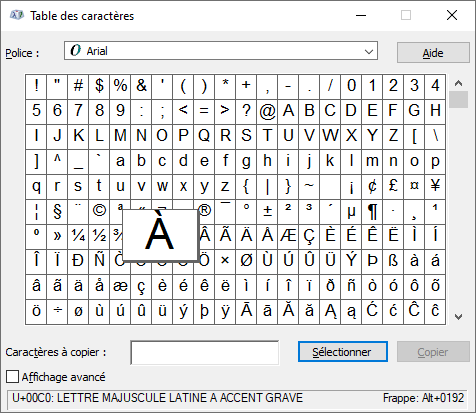Pick the one-half ½ fraction character

(x=99, y=237)
